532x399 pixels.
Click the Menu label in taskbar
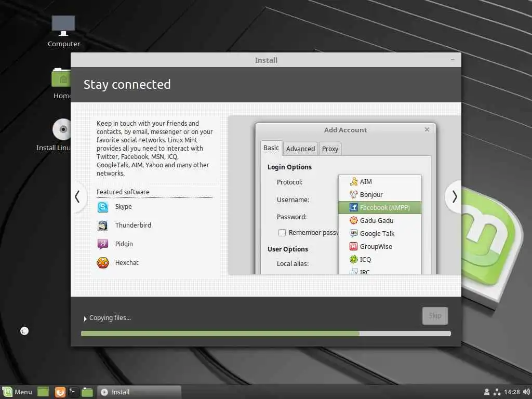pos(23,392)
